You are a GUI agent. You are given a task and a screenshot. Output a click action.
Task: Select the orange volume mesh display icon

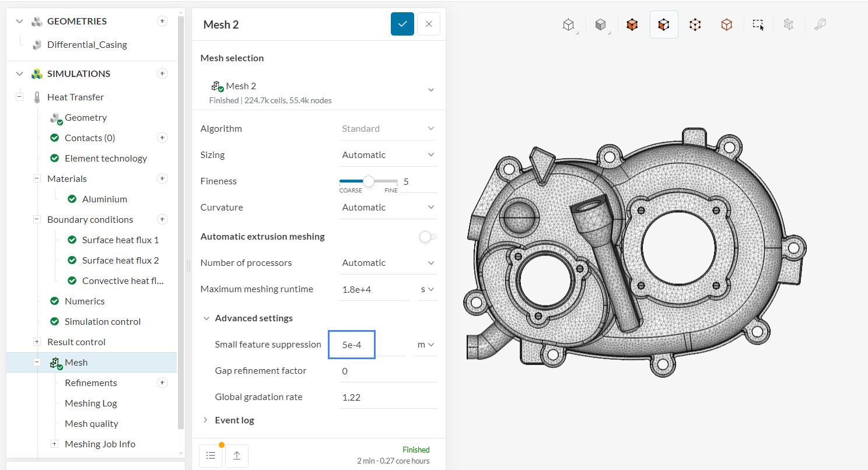[x=632, y=24]
